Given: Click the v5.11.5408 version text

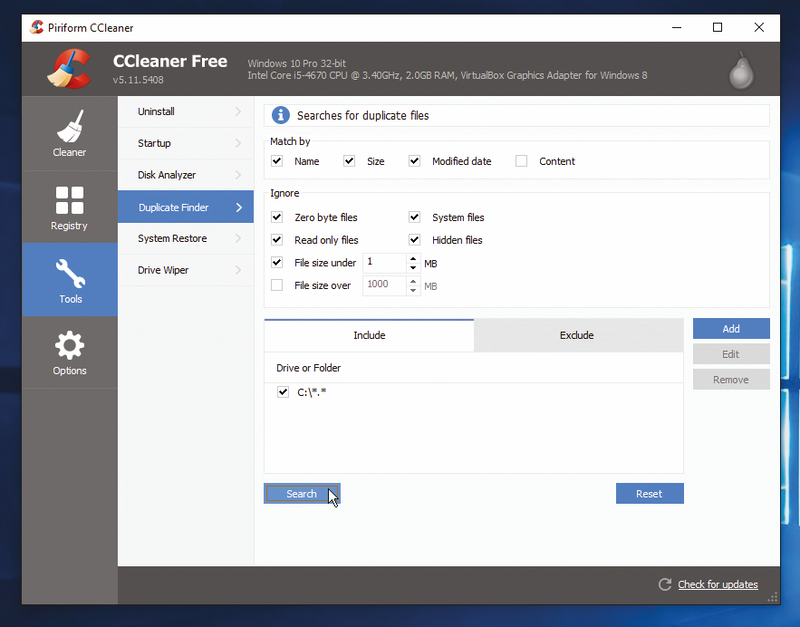Looking at the screenshot, I should [x=138, y=80].
